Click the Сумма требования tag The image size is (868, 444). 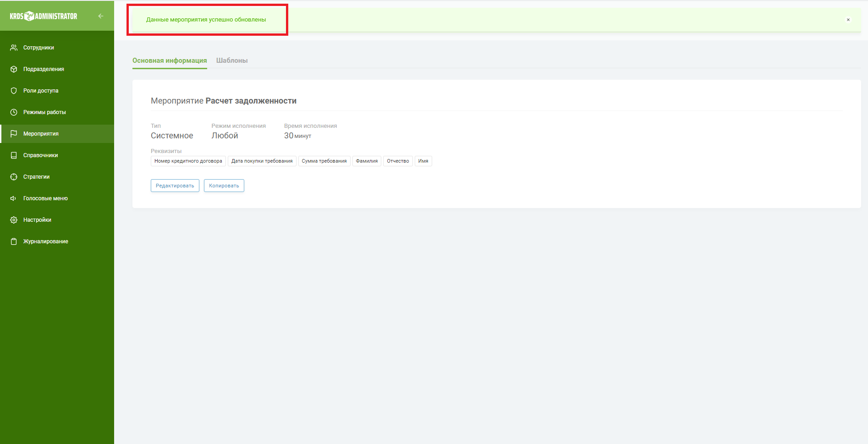click(324, 161)
